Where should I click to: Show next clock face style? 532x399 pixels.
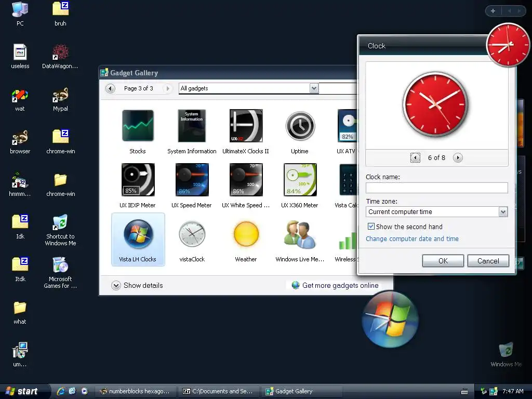(458, 157)
